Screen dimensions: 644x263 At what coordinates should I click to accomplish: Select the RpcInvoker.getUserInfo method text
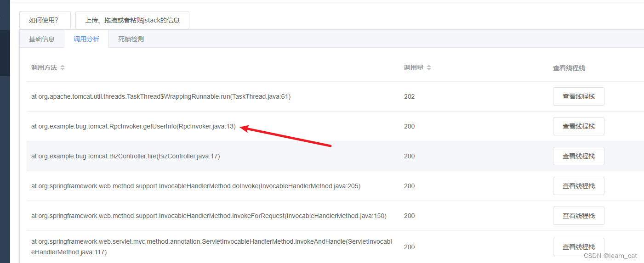point(133,126)
